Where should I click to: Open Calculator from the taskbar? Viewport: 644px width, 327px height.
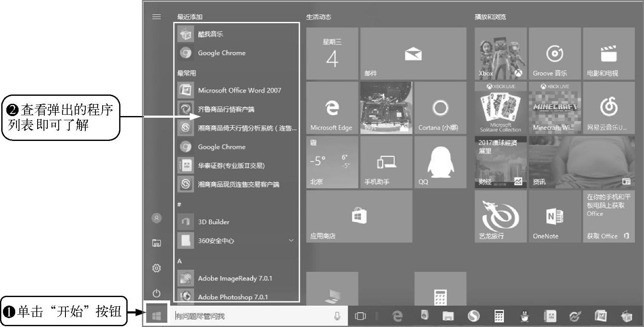(499, 316)
